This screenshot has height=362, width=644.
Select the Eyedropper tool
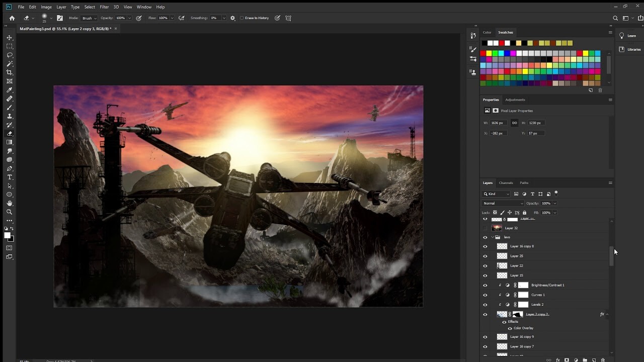[x=9, y=89]
